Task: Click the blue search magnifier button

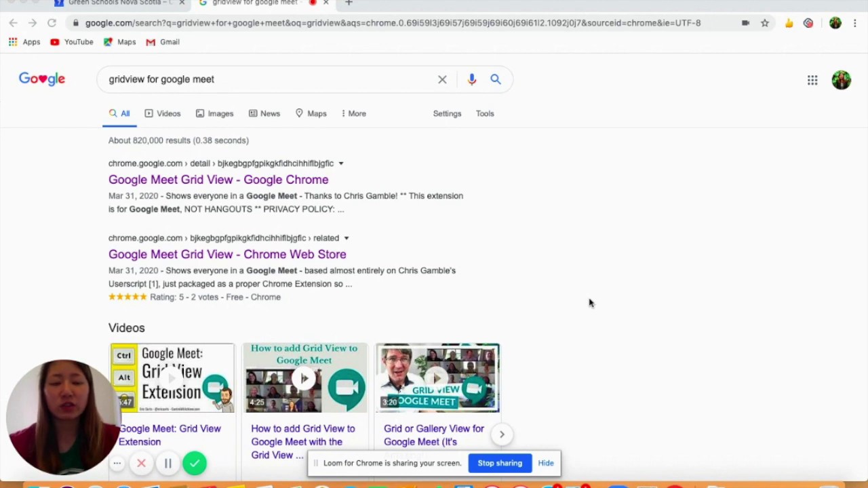Action: coord(496,79)
